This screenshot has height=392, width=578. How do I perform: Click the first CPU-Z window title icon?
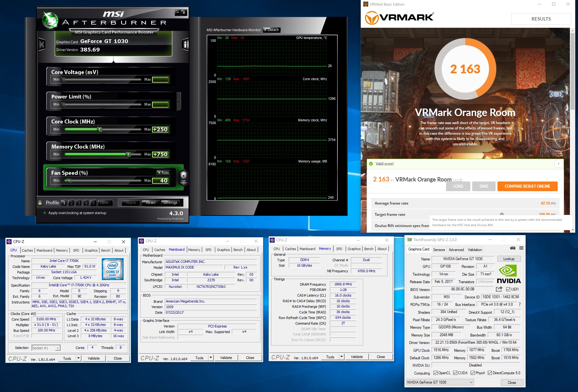point(9,242)
